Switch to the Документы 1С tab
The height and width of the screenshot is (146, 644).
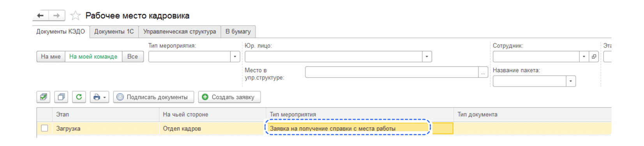point(114,31)
